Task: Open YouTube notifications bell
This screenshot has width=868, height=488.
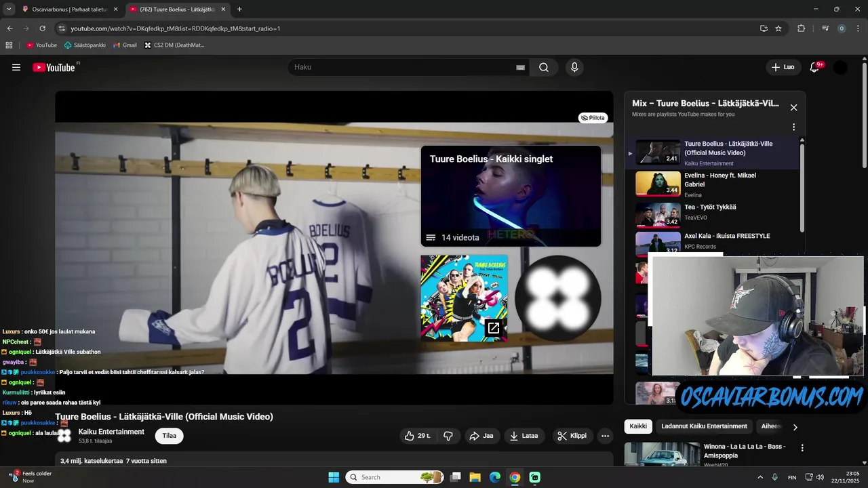Action: pos(814,67)
